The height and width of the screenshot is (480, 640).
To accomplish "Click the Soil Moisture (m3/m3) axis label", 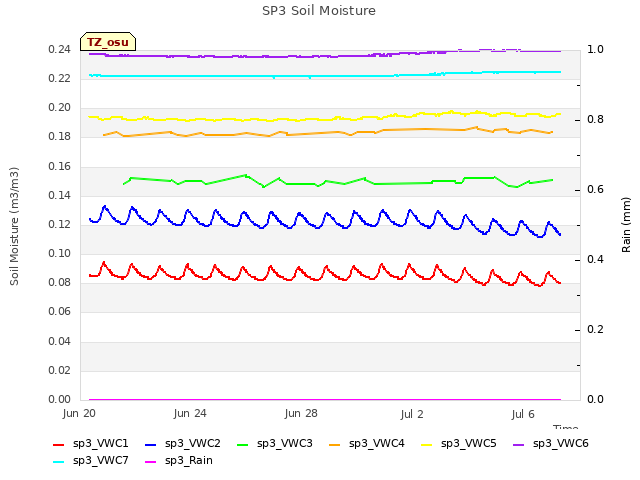I will (x=14, y=226).
